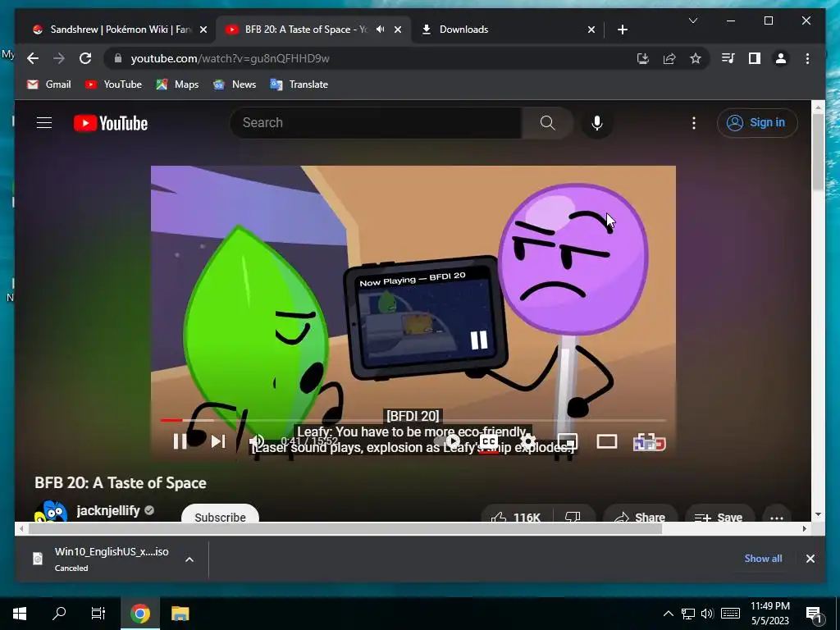The width and height of the screenshot is (840, 630).
Task: Open a new Chrome tab
Action: point(622,30)
